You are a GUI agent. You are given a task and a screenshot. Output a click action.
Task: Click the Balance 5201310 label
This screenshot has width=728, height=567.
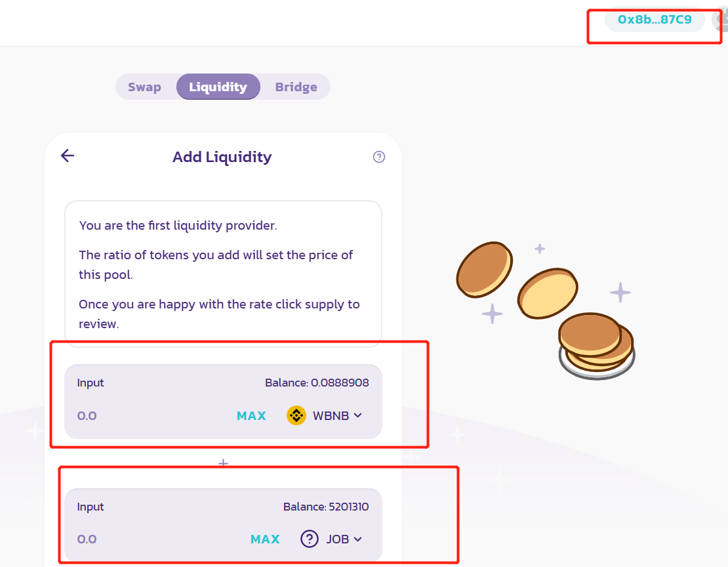(327, 507)
